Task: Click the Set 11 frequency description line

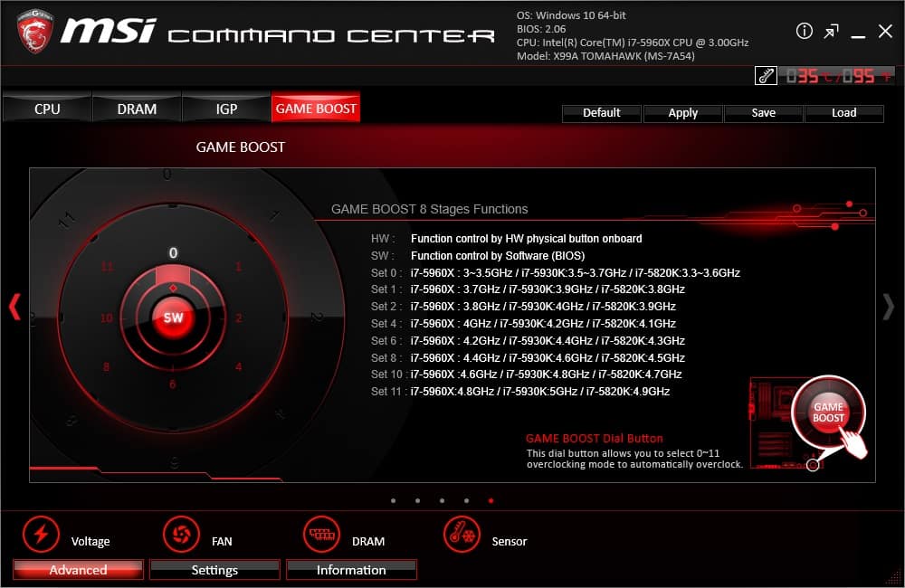Action: [x=520, y=391]
